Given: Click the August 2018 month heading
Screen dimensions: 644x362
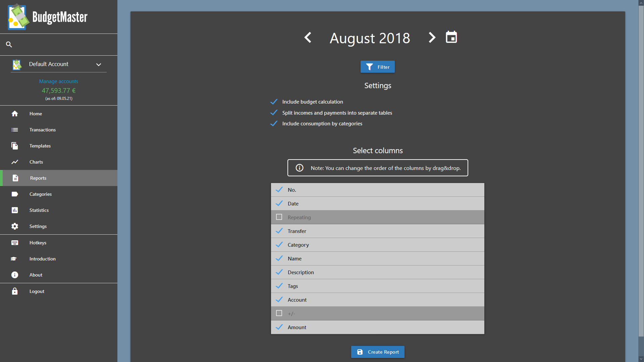Looking at the screenshot, I should (370, 38).
